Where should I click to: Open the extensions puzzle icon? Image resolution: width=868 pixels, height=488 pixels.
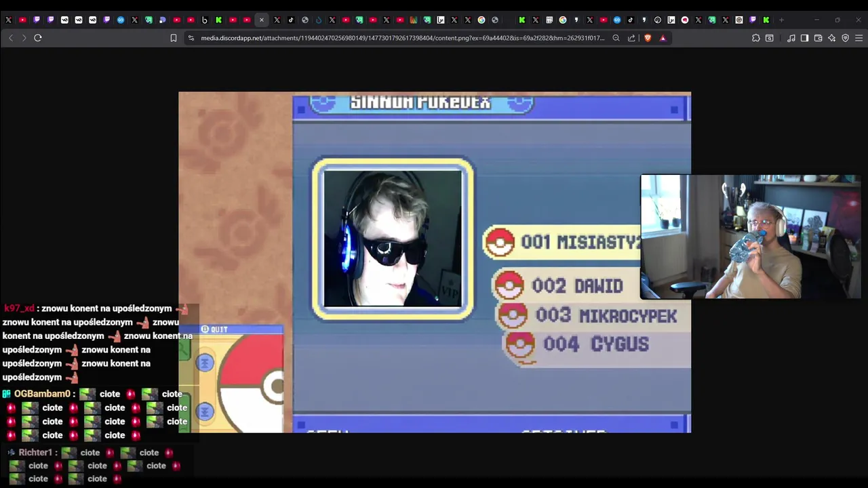756,38
